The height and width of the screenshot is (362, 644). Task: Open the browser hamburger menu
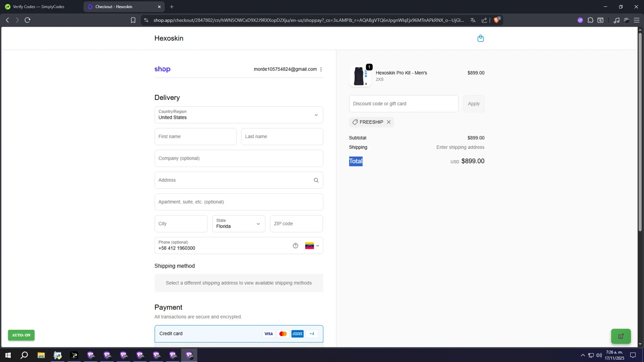coord(637,20)
